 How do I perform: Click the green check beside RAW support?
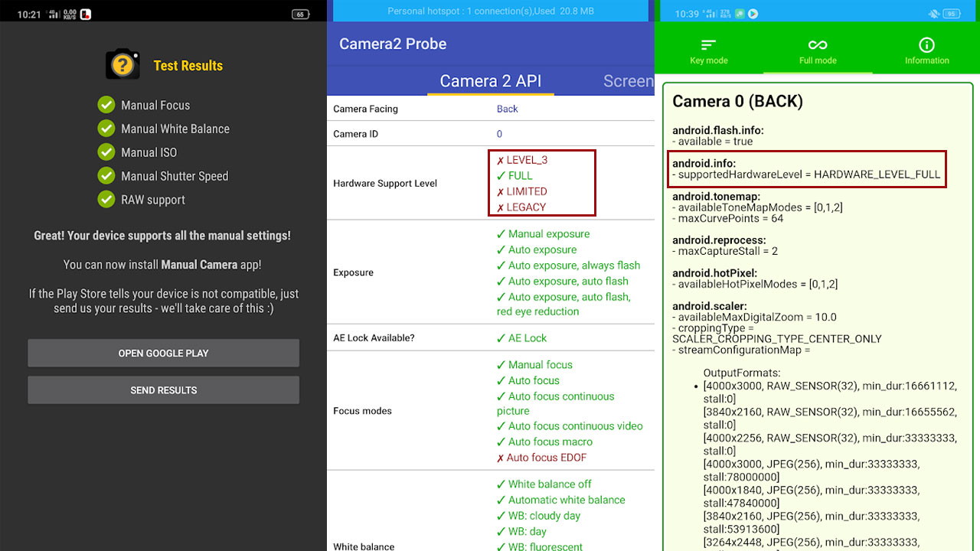(x=106, y=199)
